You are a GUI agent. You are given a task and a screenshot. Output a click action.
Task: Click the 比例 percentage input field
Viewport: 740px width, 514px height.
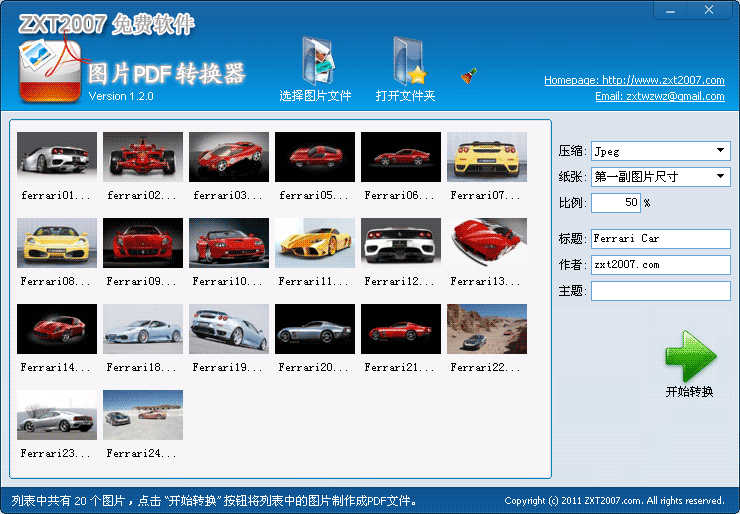click(x=616, y=202)
